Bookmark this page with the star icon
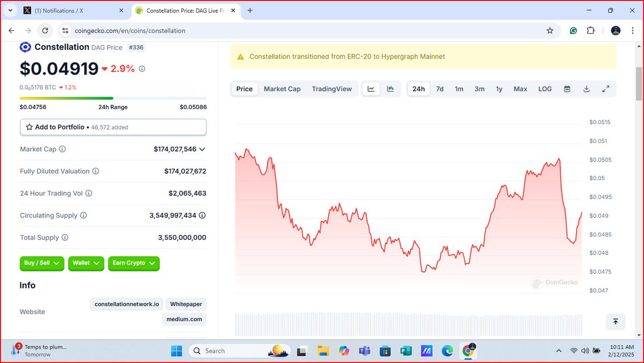 click(550, 31)
